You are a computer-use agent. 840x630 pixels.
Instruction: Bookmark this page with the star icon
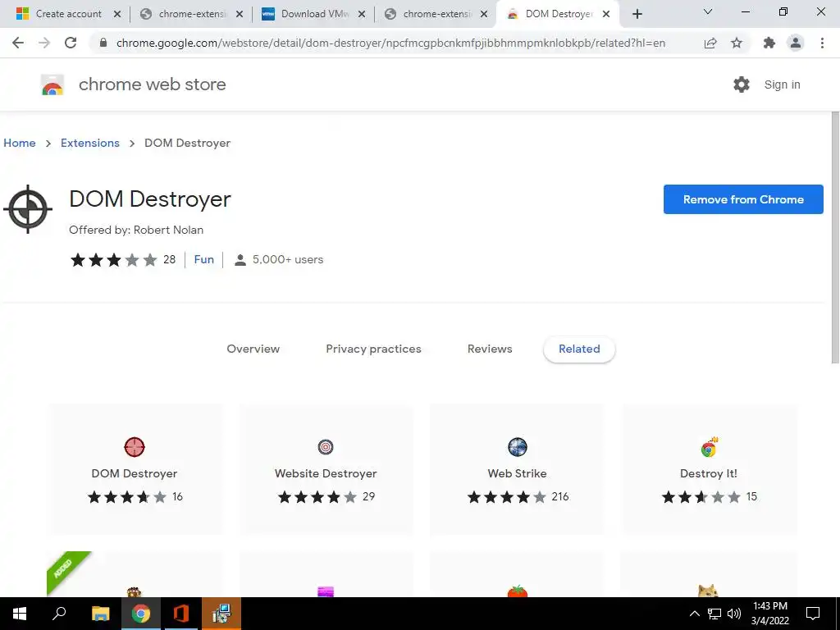737,43
